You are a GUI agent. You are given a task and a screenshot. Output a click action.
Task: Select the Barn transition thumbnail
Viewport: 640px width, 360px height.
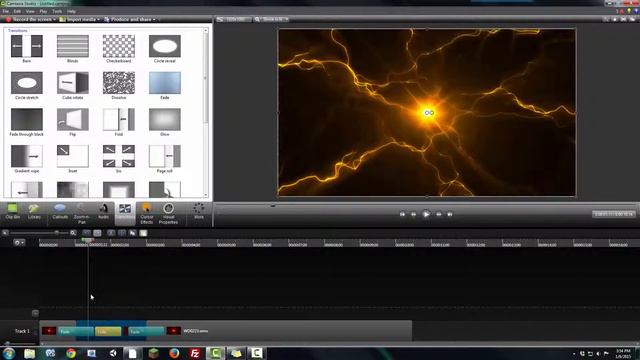coord(27,46)
